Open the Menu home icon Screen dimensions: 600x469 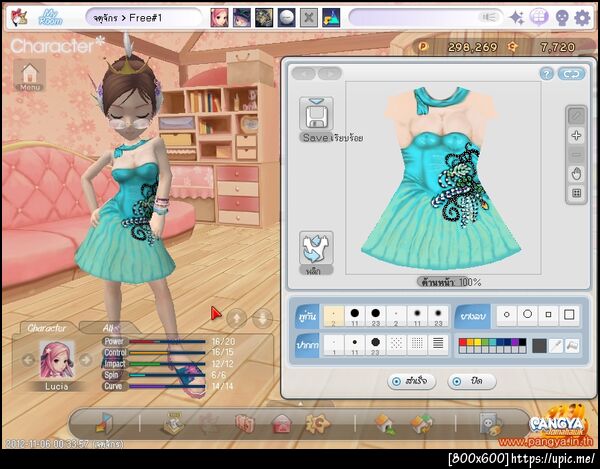[30, 75]
